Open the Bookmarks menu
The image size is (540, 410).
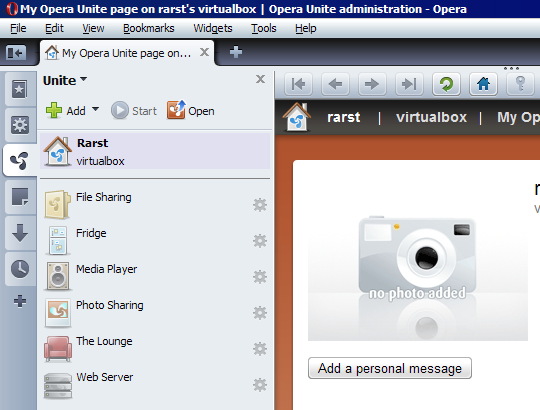[149, 28]
